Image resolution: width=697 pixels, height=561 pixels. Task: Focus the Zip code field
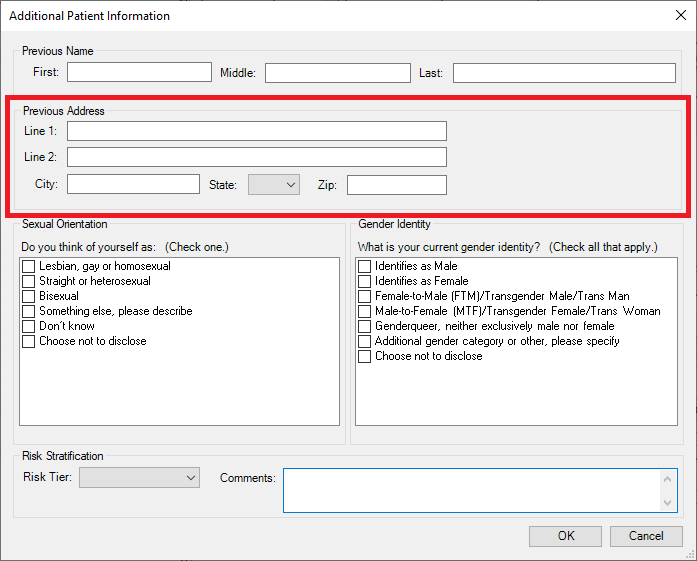tap(396, 185)
